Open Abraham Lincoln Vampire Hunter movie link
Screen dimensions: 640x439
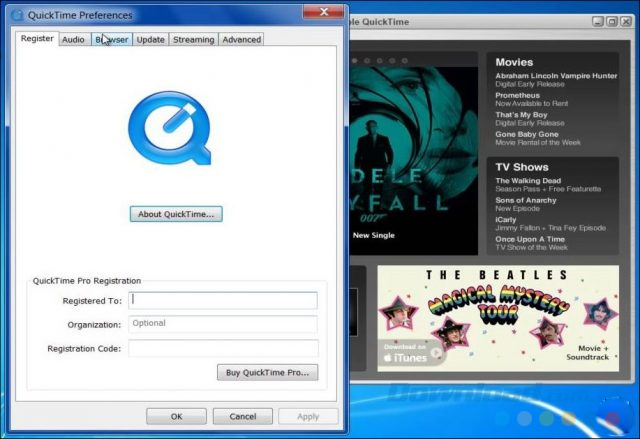[x=556, y=76]
